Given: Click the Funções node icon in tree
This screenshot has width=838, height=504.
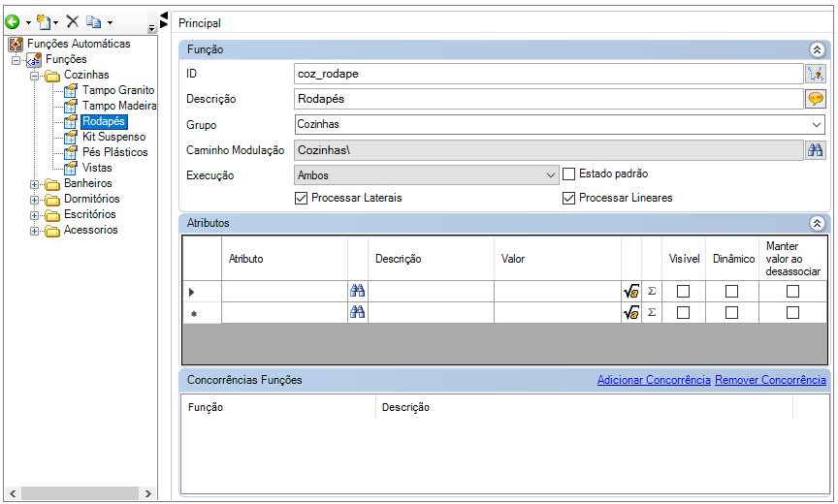Looking at the screenshot, I should (34, 59).
